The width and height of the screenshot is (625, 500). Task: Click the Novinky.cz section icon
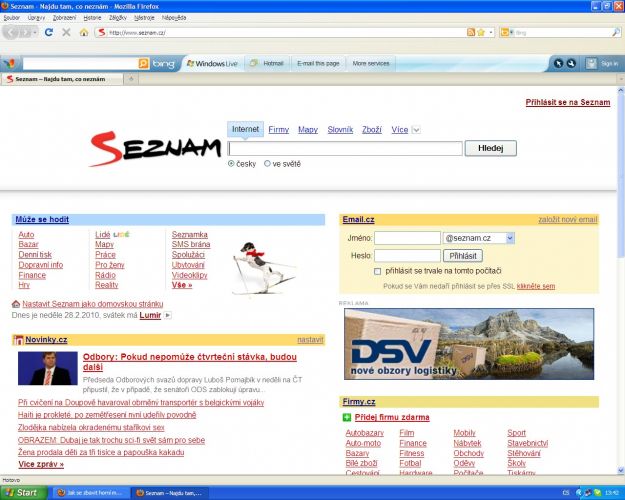18,340
